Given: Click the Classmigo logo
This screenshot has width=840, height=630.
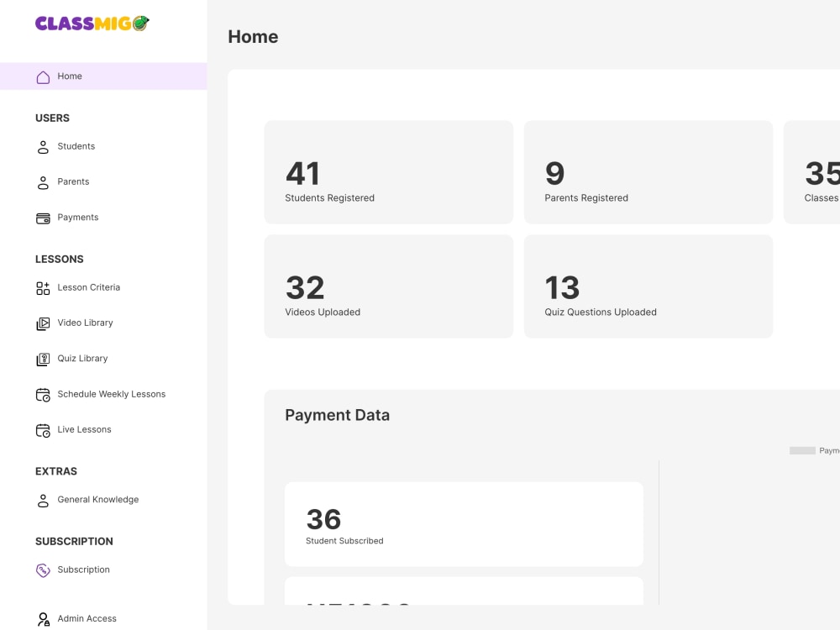Looking at the screenshot, I should click(x=92, y=24).
